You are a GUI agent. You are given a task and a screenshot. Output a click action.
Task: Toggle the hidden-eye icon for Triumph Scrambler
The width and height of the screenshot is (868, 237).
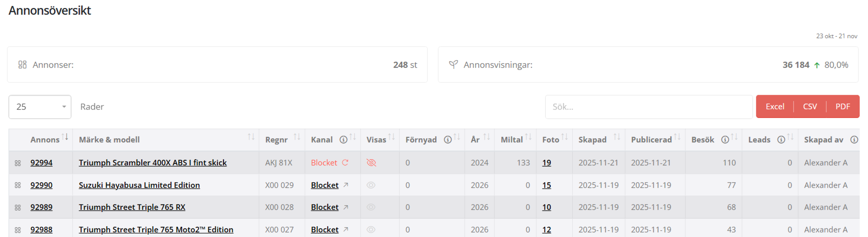[x=371, y=163]
